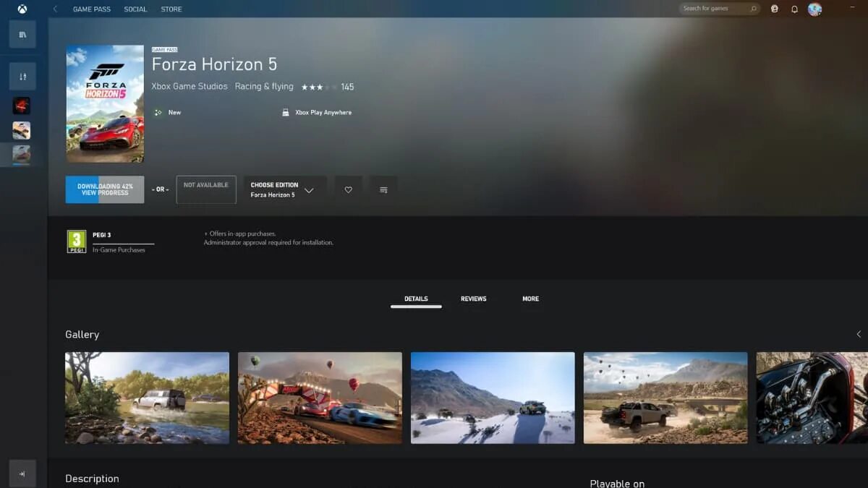Open My Library in the sidebar
The image size is (868, 488).
tap(22, 35)
